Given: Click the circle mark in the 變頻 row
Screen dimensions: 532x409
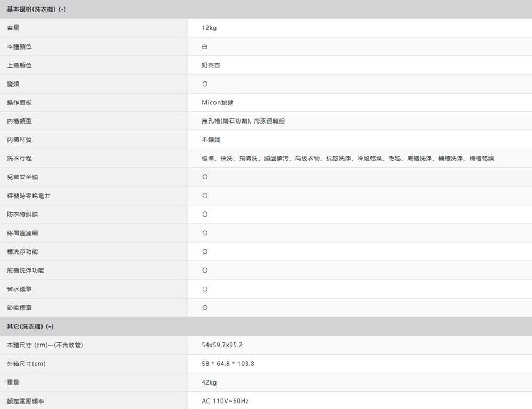Looking at the screenshot, I should (x=205, y=84).
